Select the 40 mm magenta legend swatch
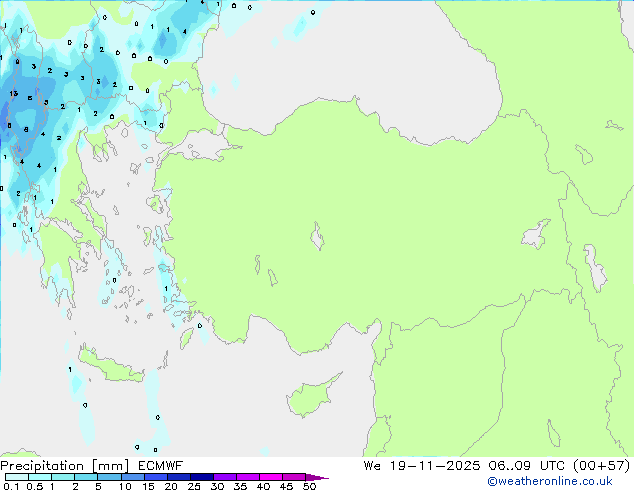634x490 pixels. [271, 477]
